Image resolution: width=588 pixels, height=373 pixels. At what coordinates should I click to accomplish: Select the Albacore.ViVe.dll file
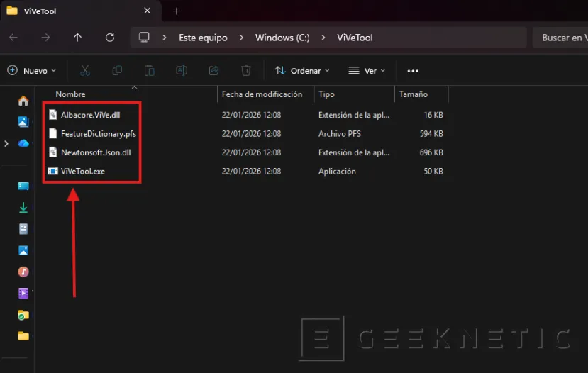[90, 115]
